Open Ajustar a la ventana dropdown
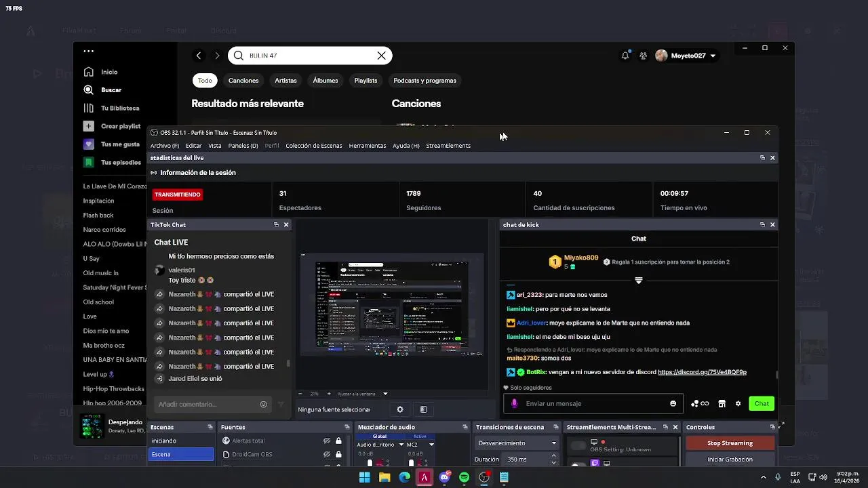 pyautogui.click(x=385, y=393)
